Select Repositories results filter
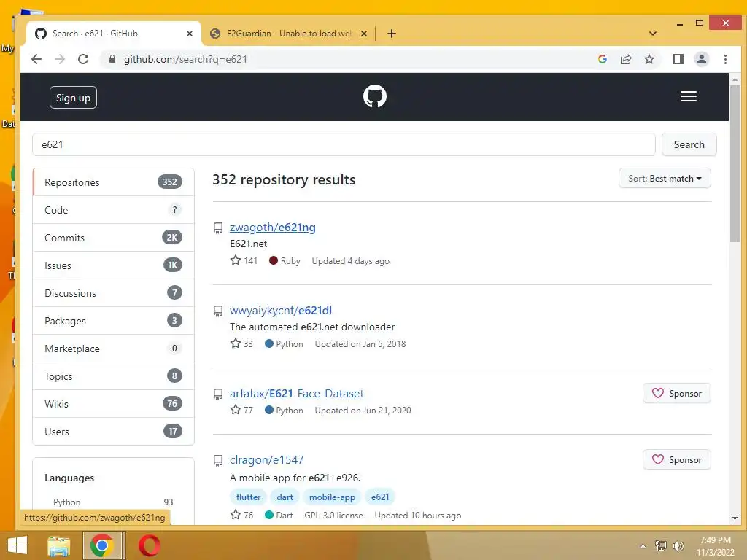The width and height of the screenshot is (747, 560). (113, 182)
